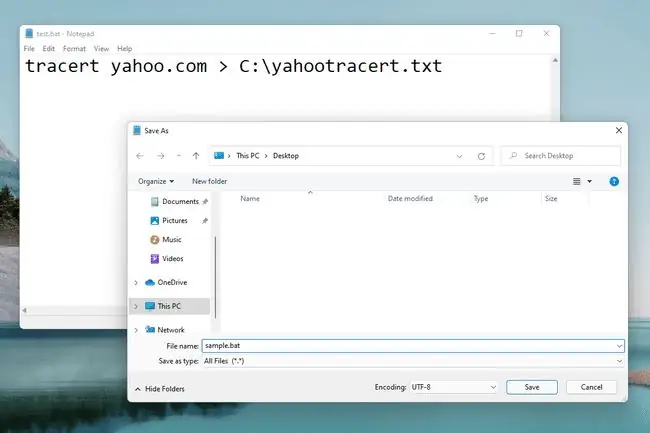Select OneDrive in the sidebar
This screenshot has height=433, width=650.
point(166,282)
